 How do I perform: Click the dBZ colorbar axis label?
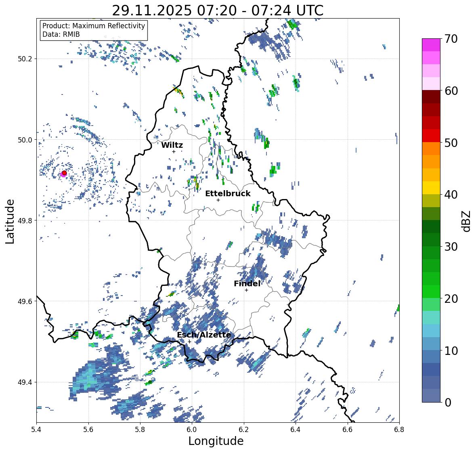point(466,221)
